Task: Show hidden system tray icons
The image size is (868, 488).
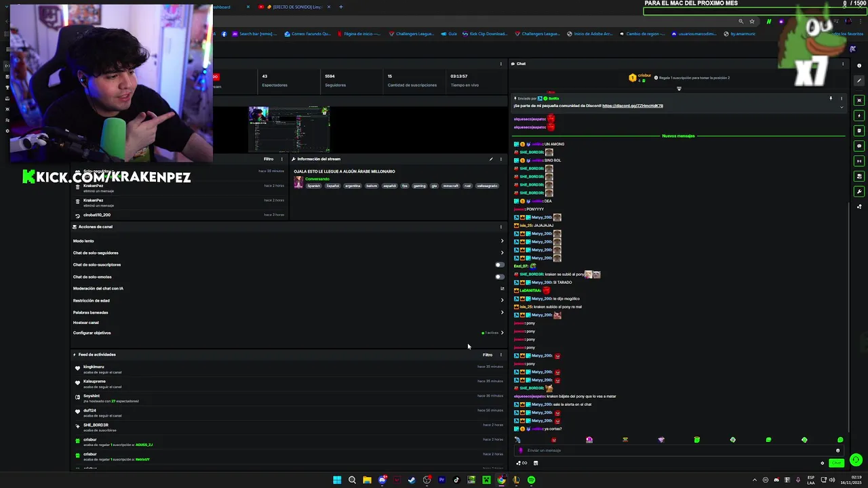Action: pos(755,480)
